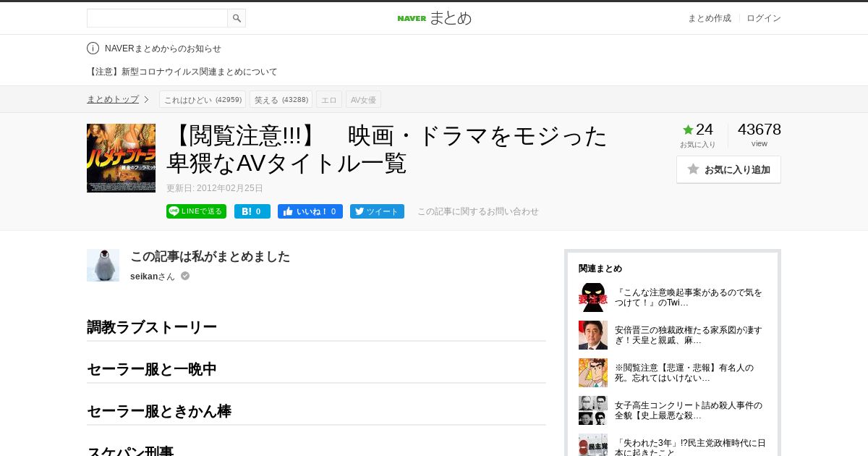Viewport: 868px width, 456px height.
Task: Click the breadcrumb chevron arrow
Action: 146,99
